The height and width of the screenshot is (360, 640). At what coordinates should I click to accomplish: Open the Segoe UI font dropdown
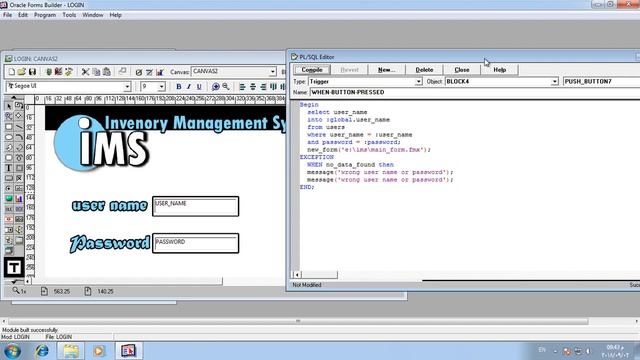pos(127,87)
